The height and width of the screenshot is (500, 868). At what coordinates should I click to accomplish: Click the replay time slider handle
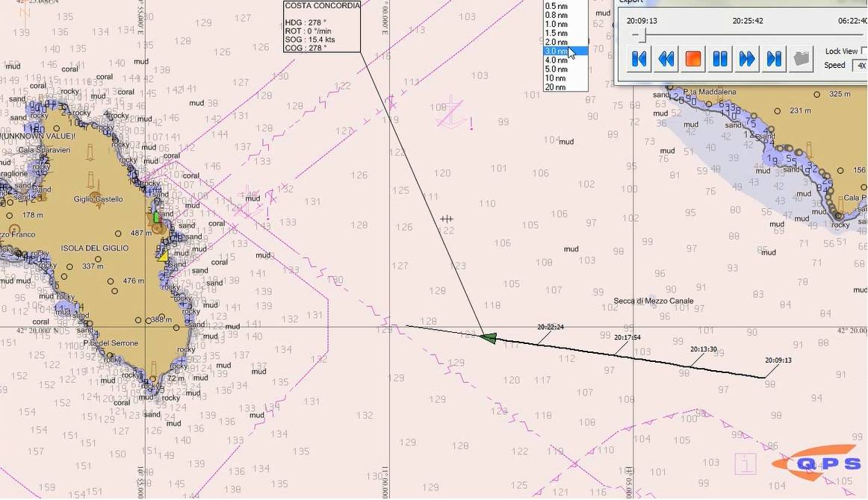642,36
